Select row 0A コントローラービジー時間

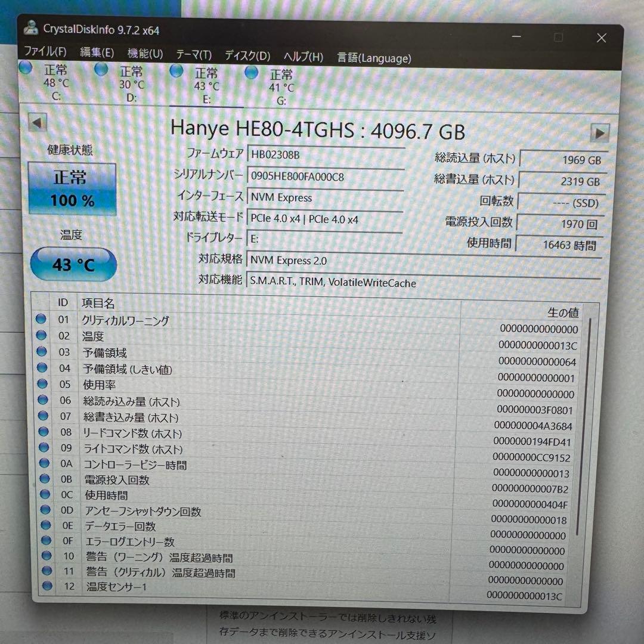[305, 467]
